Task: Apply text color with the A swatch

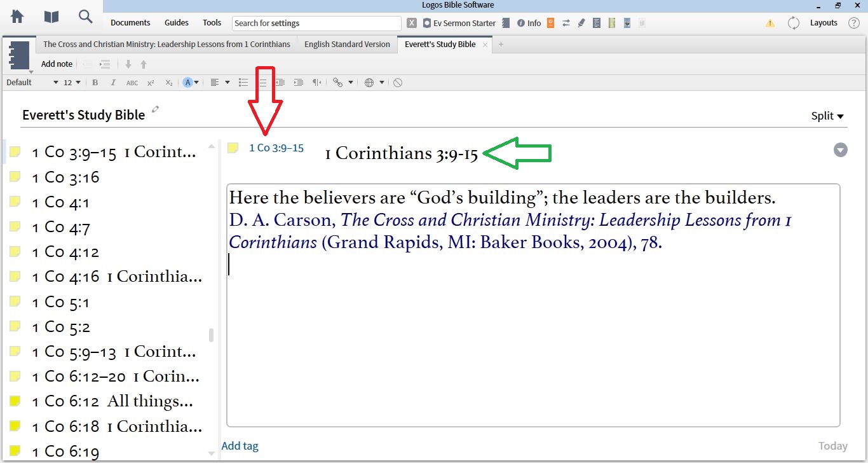Action: 187,83
